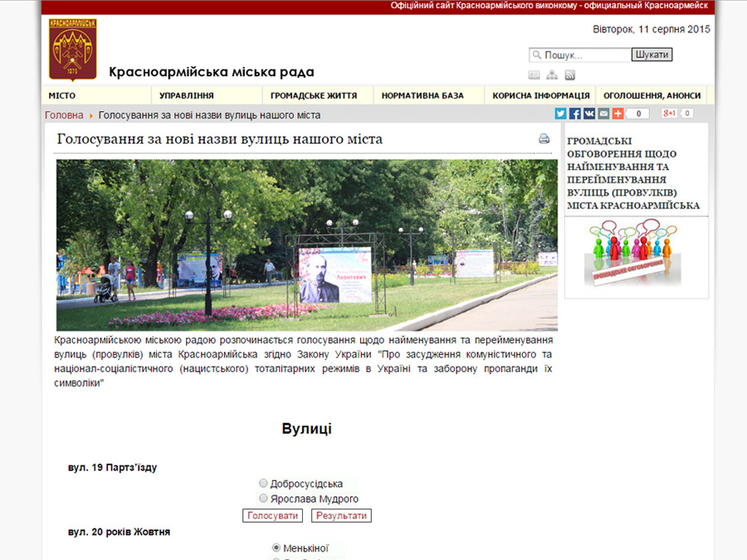Click the print icon near the title
Screen dimensions: 747x560
544,139
